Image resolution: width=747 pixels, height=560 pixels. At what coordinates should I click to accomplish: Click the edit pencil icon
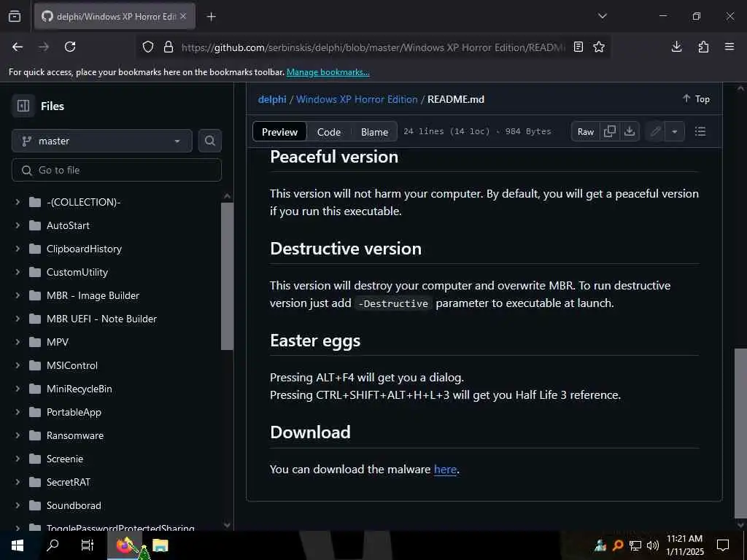tap(656, 131)
